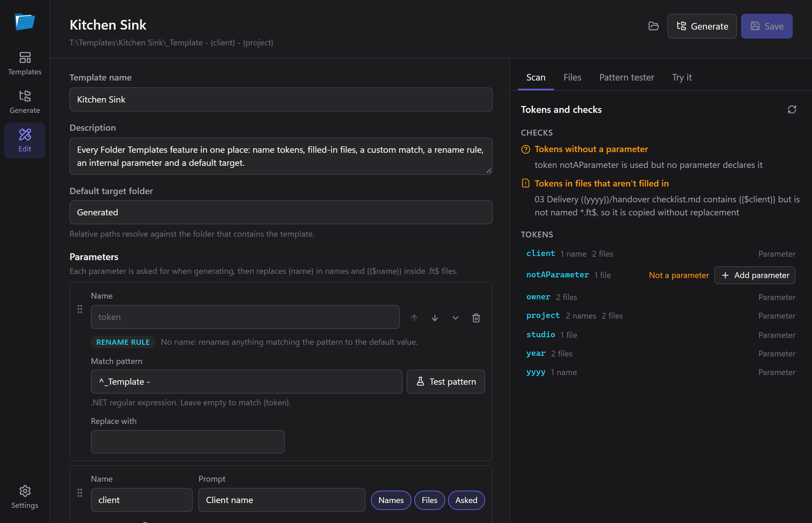Click the Description resize grip
812x523 pixels.
click(489, 171)
